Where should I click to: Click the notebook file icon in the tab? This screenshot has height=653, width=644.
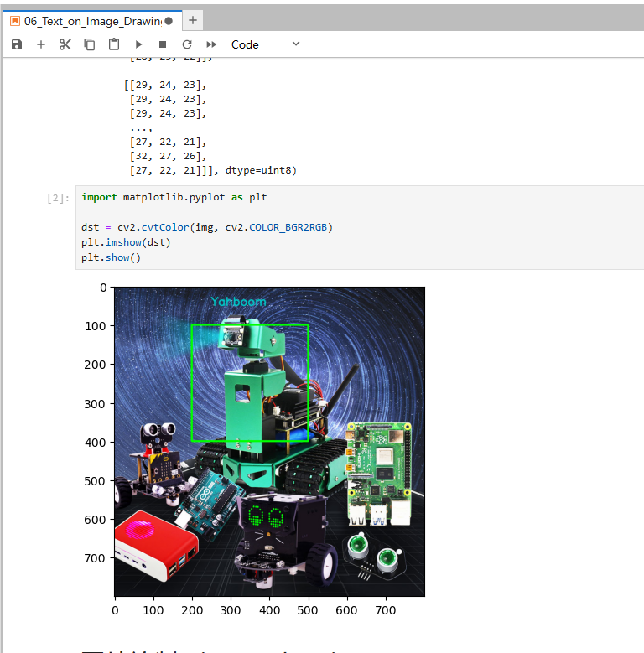point(15,21)
